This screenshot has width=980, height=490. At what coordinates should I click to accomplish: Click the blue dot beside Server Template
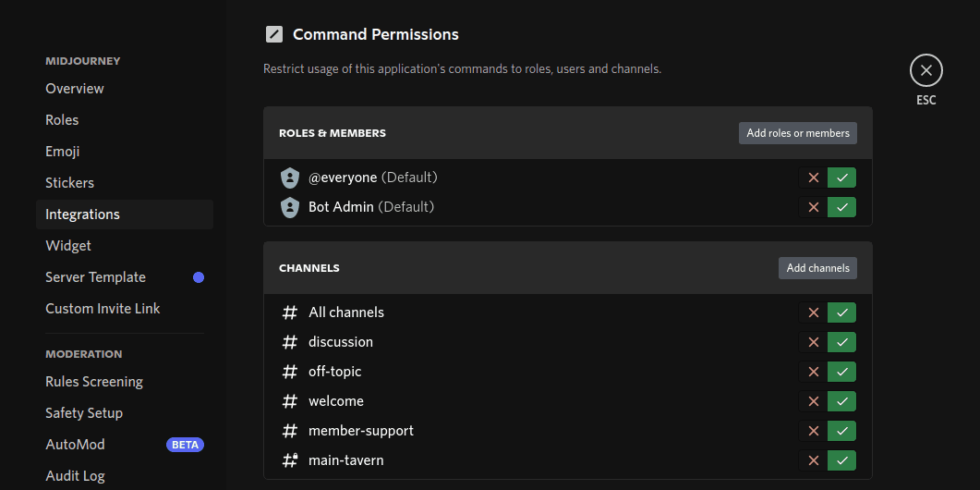pyautogui.click(x=199, y=277)
